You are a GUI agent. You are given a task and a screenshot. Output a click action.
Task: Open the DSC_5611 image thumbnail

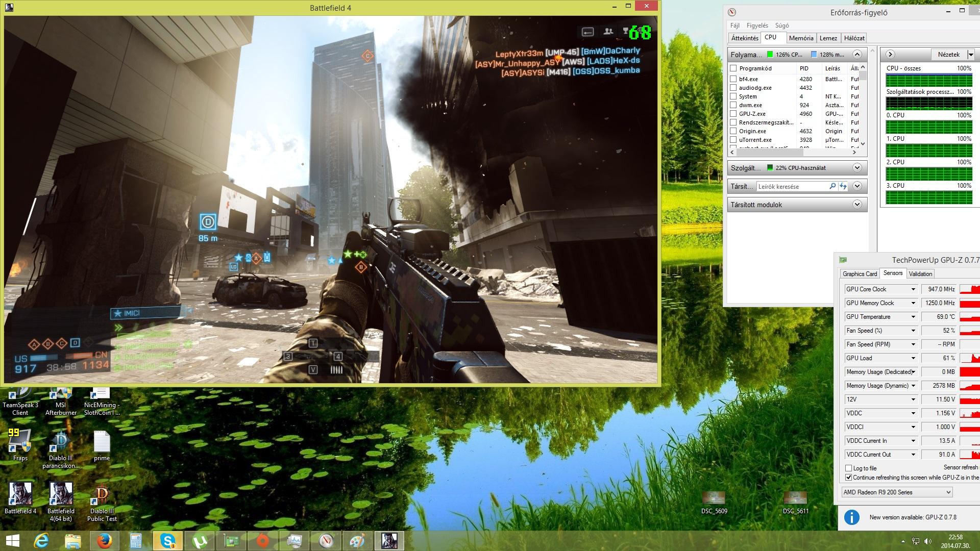pos(795,503)
